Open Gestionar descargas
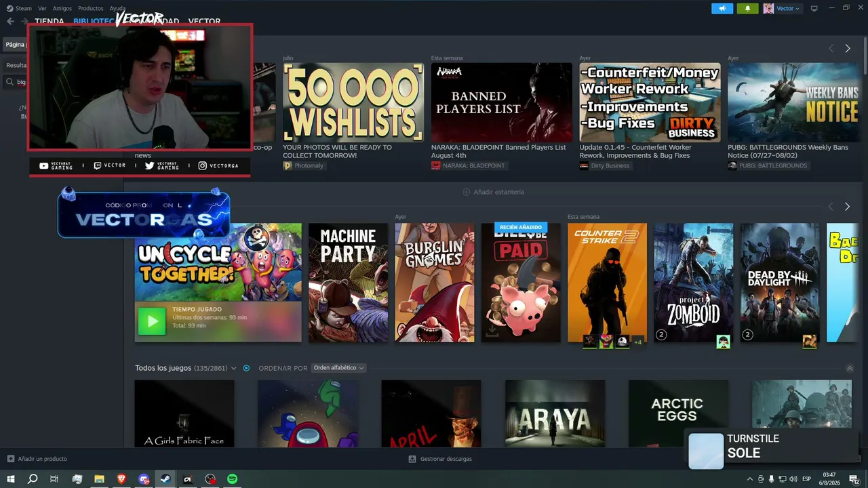This screenshot has height=488, width=868. click(440, 459)
